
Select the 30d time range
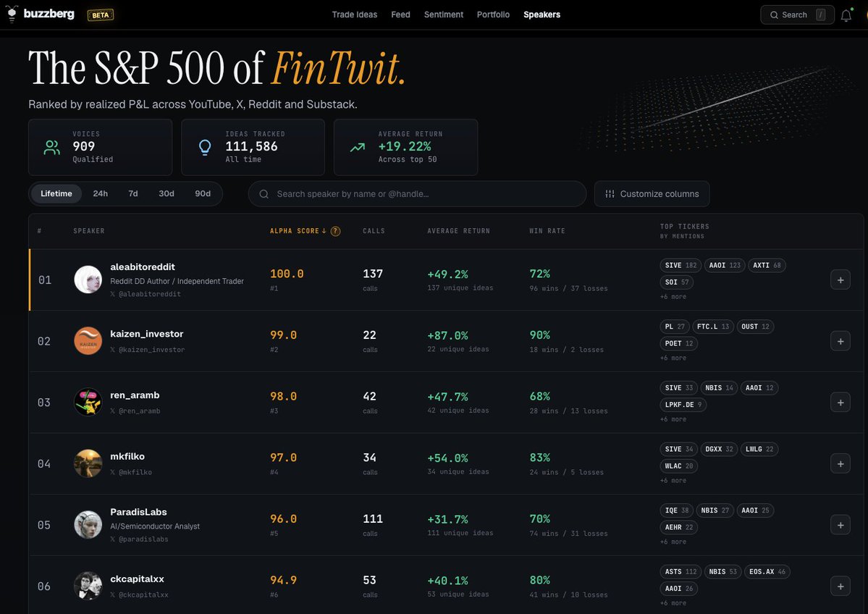pyautogui.click(x=166, y=194)
